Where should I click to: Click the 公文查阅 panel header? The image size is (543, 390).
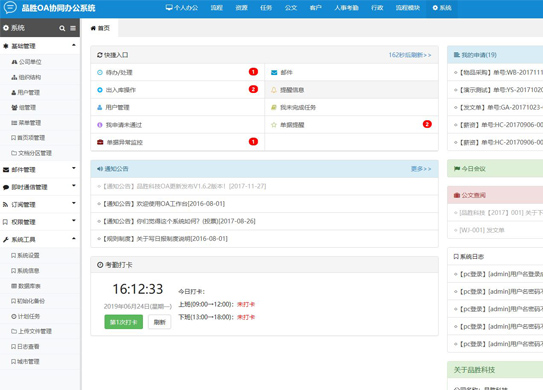click(x=495, y=195)
